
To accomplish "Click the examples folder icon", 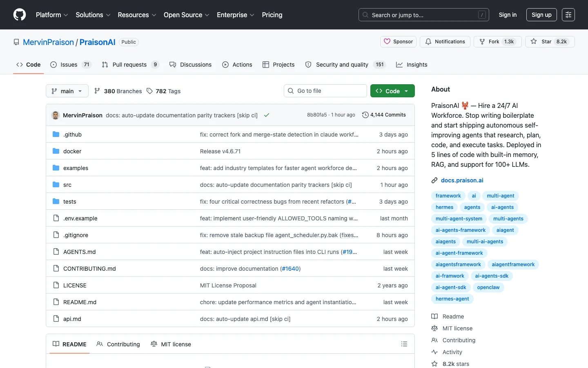I will [56, 168].
